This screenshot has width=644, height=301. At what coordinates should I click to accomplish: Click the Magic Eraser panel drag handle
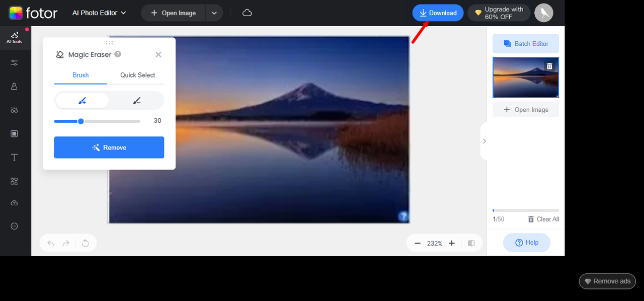pyautogui.click(x=109, y=42)
